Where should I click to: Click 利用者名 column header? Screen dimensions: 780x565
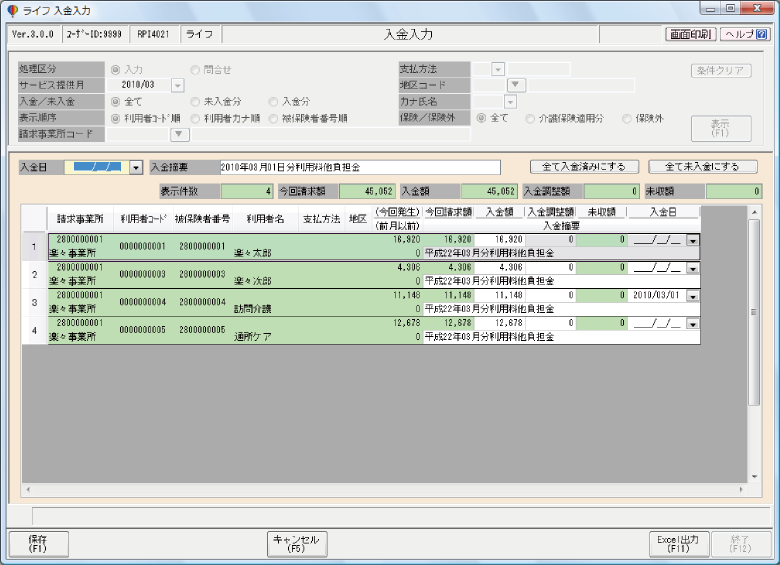point(266,219)
